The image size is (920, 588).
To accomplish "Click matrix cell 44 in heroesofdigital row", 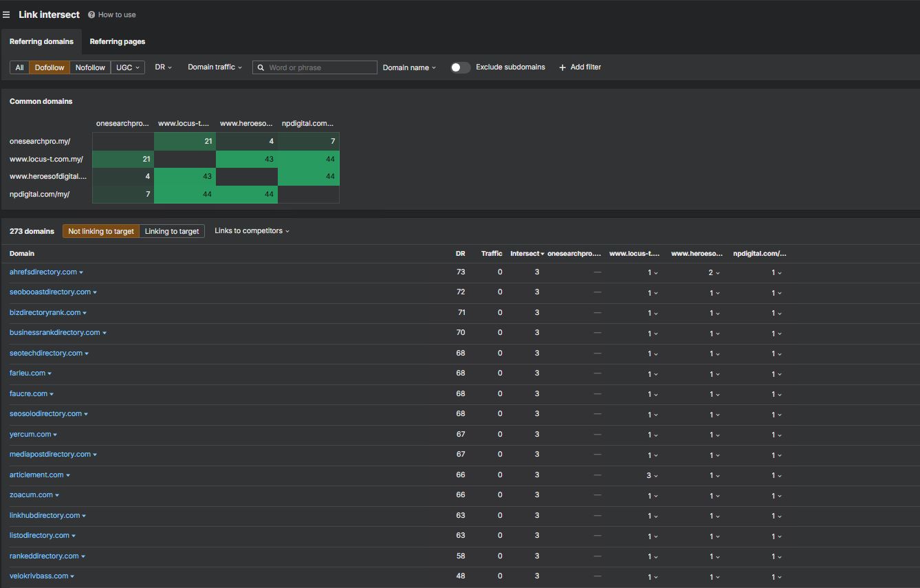I will [309, 177].
